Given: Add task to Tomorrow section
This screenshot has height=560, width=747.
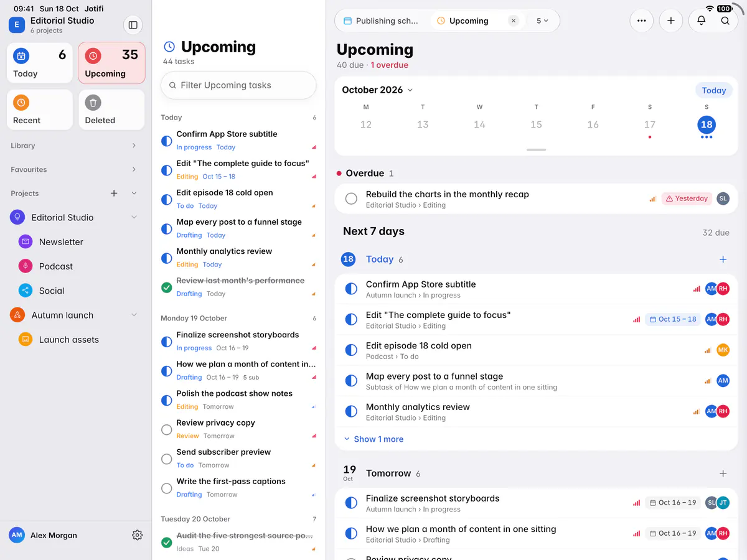Looking at the screenshot, I should tap(723, 474).
